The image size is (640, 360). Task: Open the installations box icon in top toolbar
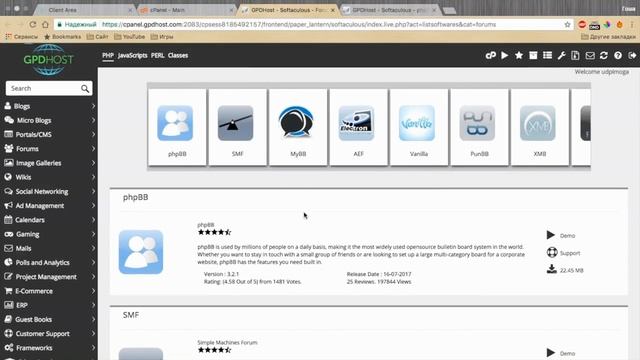533,55
